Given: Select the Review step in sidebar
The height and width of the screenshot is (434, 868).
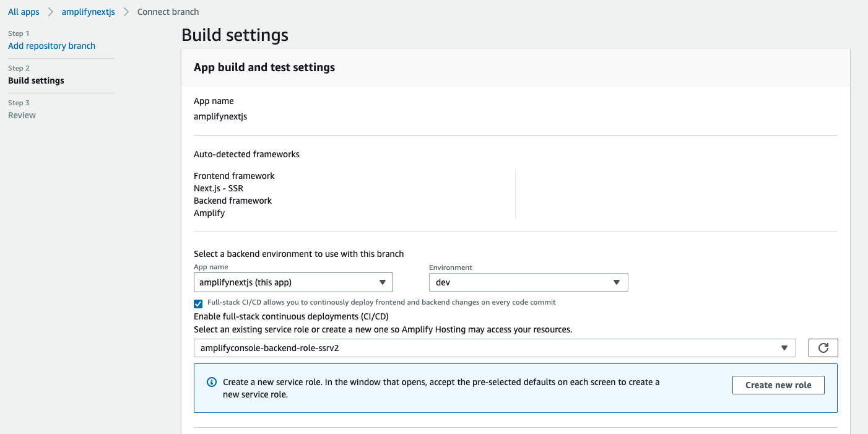Looking at the screenshot, I should [x=22, y=115].
